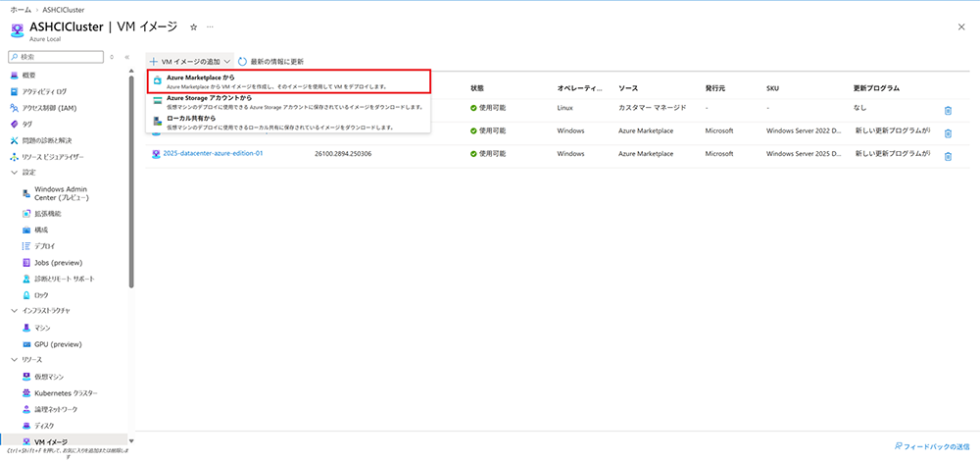Click the sidebar vertical scrollbar
980x462 pixels.
[x=131, y=181]
